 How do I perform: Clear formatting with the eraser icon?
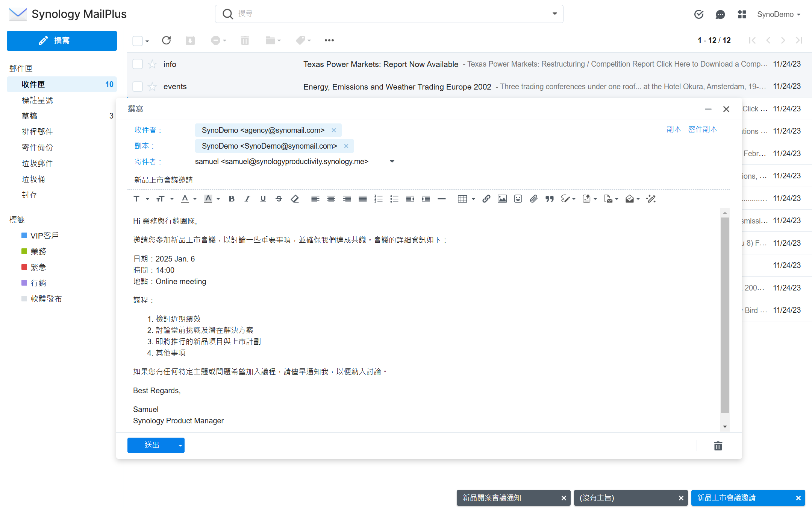[x=295, y=199]
